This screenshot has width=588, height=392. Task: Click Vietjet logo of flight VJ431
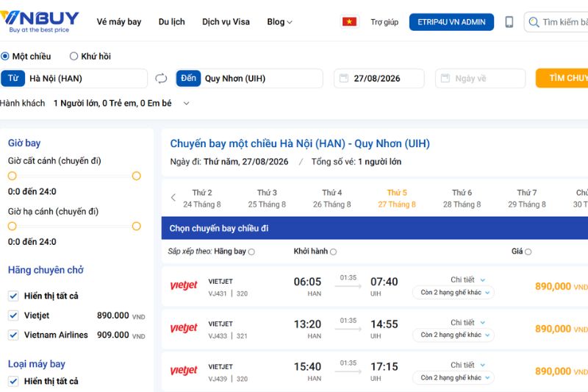point(184,285)
